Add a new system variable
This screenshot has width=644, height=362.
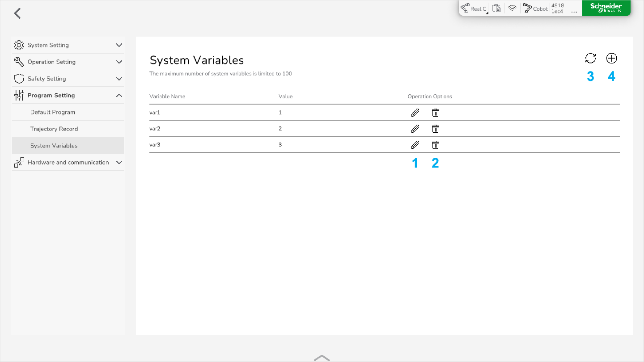point(611,58)
